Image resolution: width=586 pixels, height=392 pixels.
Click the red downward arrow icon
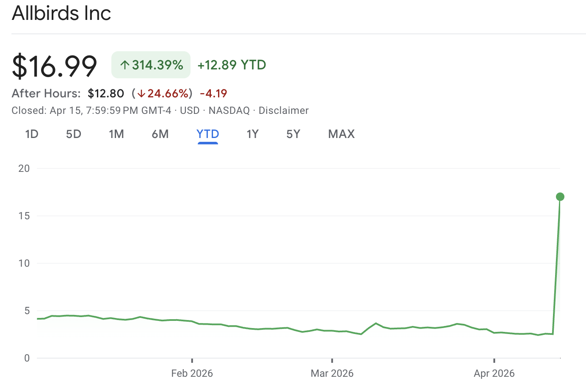coord(143,94)
